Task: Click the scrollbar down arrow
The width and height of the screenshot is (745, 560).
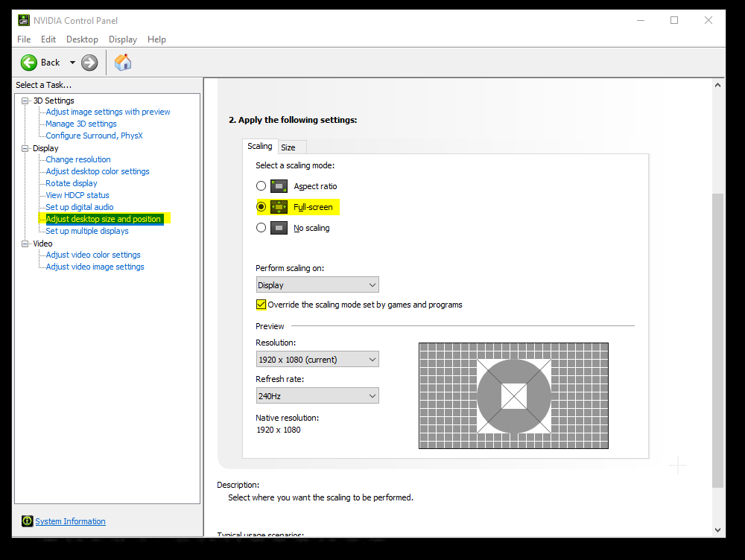Action: [717, 529]
